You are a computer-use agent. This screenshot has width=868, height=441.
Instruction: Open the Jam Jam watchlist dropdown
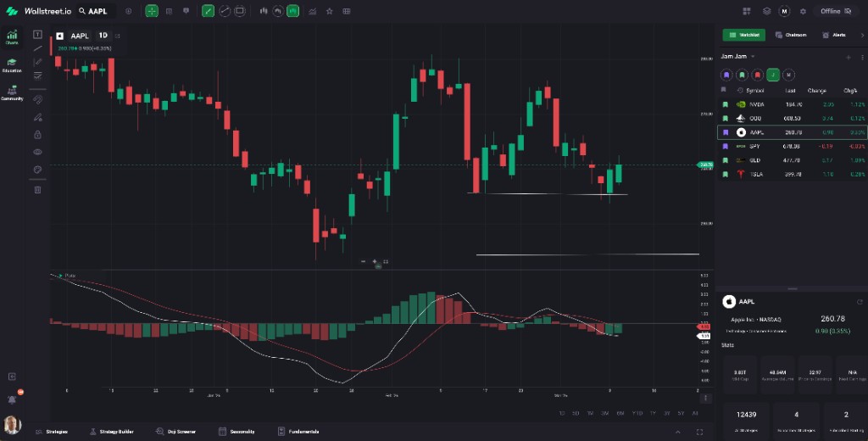click(x=738, y=57)
